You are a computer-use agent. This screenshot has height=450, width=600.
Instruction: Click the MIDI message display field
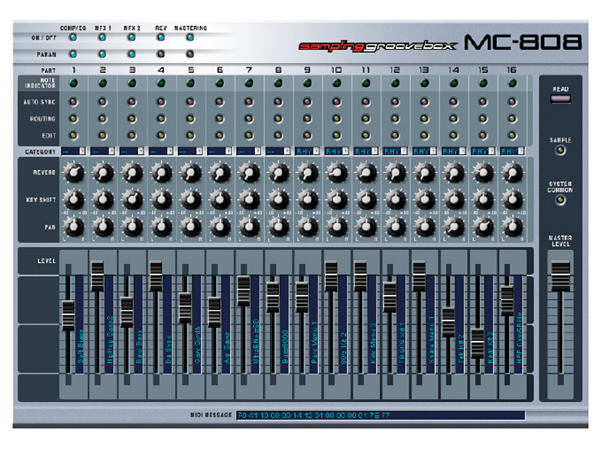381,415
